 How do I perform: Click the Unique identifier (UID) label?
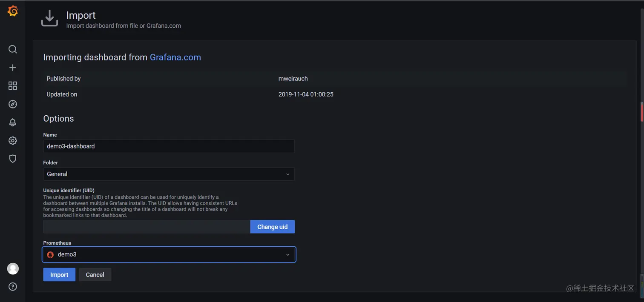pos(69,191)
